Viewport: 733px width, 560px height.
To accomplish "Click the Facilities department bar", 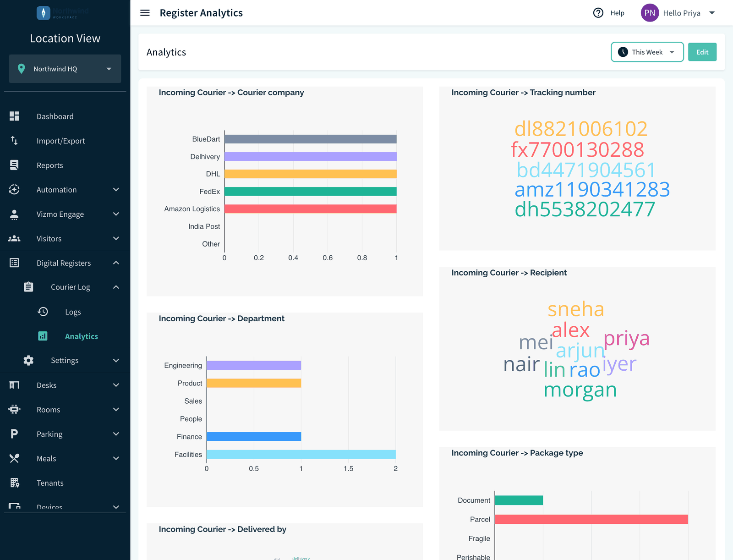I will pos(301,454).
